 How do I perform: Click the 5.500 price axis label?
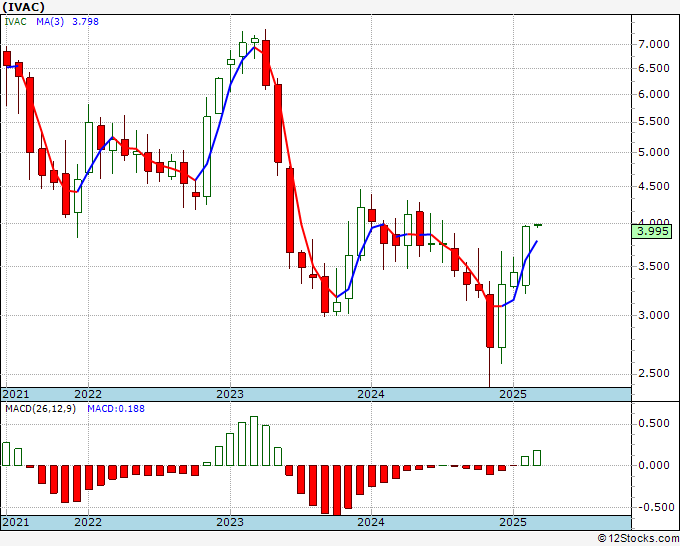click(x=654, y=121)
